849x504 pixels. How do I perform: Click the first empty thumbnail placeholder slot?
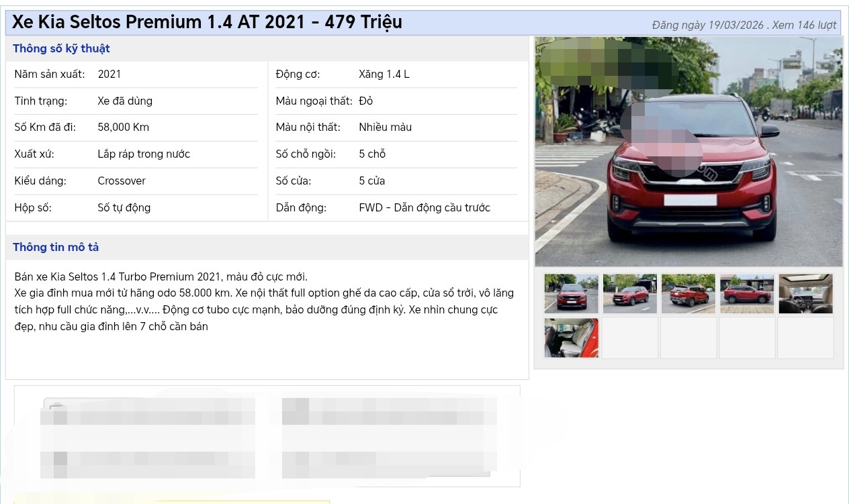click(x=630, y=338)
